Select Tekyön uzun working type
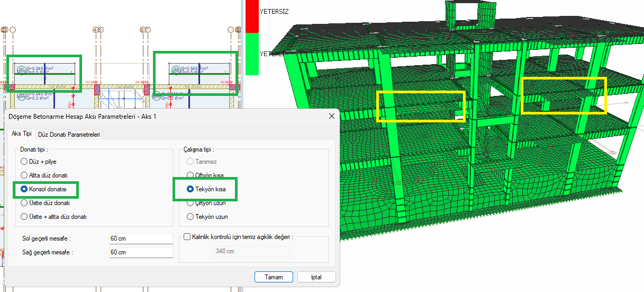The image size is (644, 292). tap(191, 216)
